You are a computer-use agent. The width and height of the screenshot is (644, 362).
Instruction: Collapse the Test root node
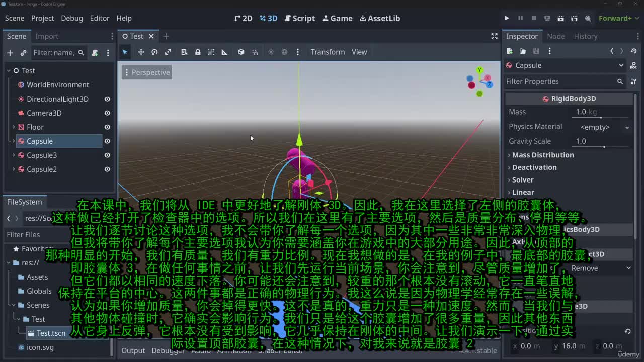coord(9,71)
